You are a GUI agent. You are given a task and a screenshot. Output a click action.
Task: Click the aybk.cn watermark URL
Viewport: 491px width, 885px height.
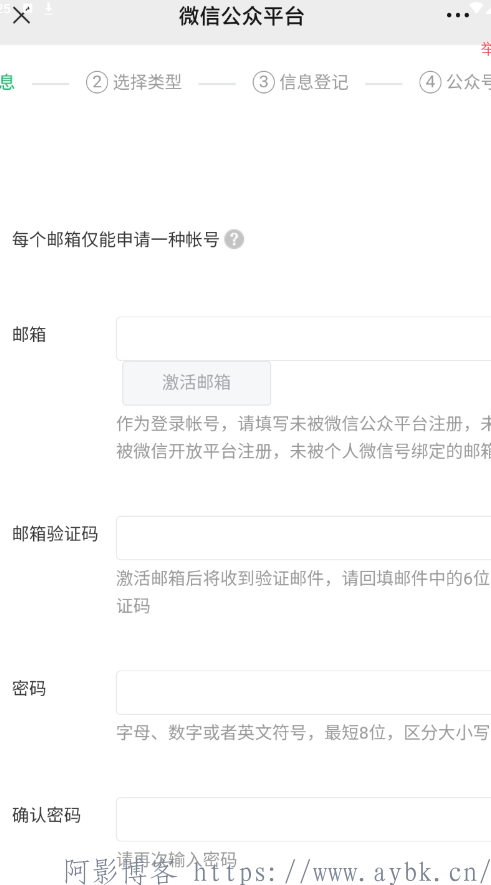(x=341, y=872)
